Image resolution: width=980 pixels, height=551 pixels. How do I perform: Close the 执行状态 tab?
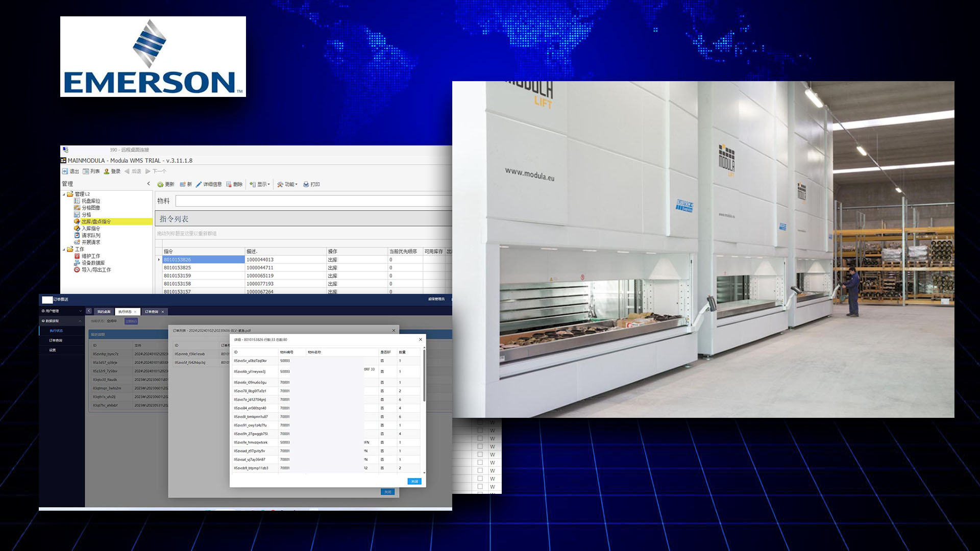[x=135, y=312]
